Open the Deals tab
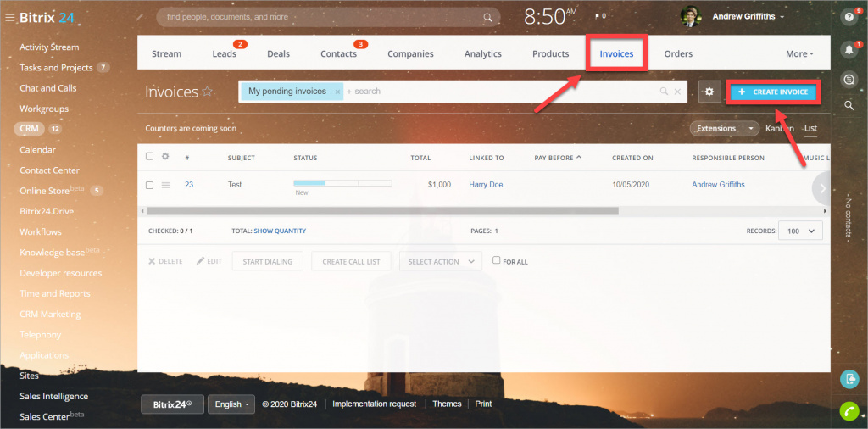The height and width of the screenshot is (429, 868). [278, 53]
